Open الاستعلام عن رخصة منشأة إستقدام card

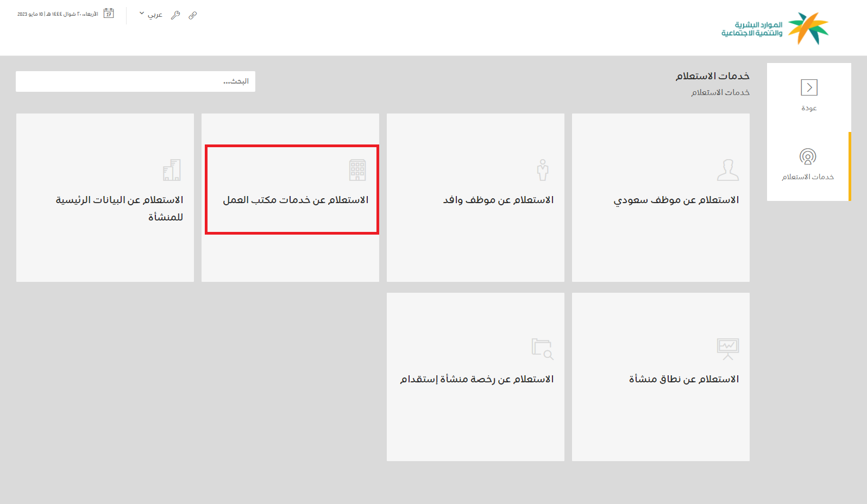[x=475, y=377]
